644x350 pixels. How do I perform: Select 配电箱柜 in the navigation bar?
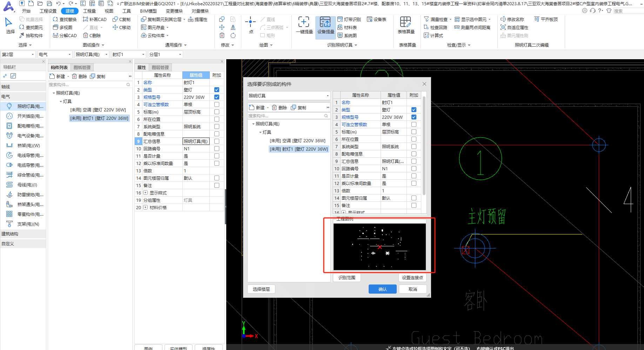[x=23, y=126]
